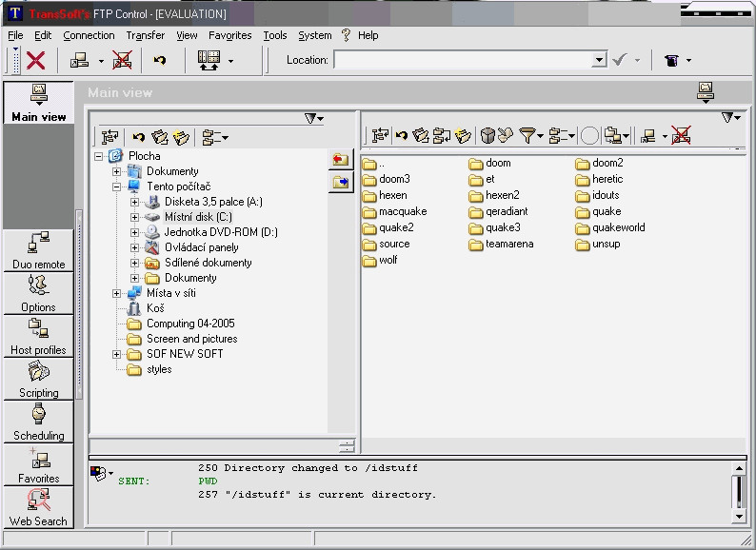Click the remote pane connect icon
Image resolution: width=756 pixels, height=550 pixels.
[x=648, y=136]
